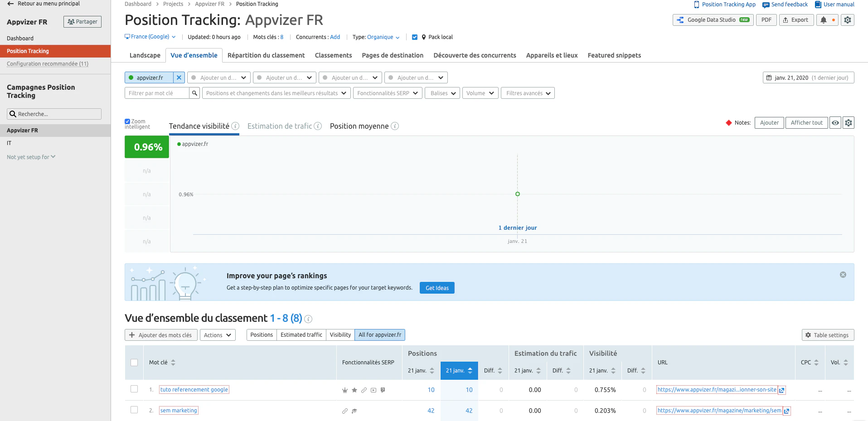Check the sem marketing row checkbox
Screen dimensions: 868x421
[x=134, y=410]
